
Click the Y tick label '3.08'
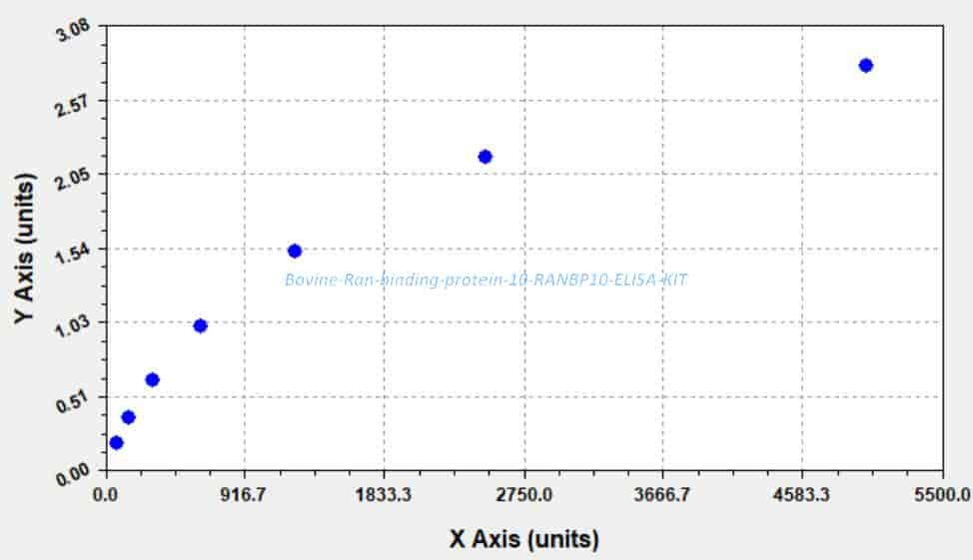tap(72, 30)
